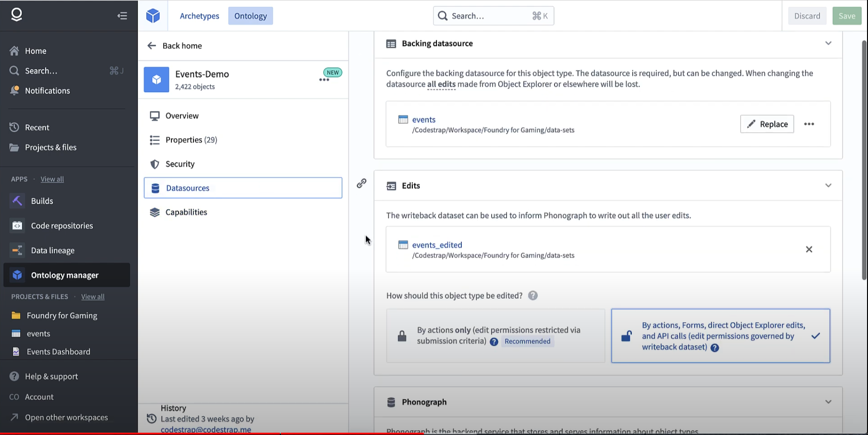The width and height of the screenshot is (868, 435).
Task: Collapse the Phonograph panel
Action: tap(828, 402)
